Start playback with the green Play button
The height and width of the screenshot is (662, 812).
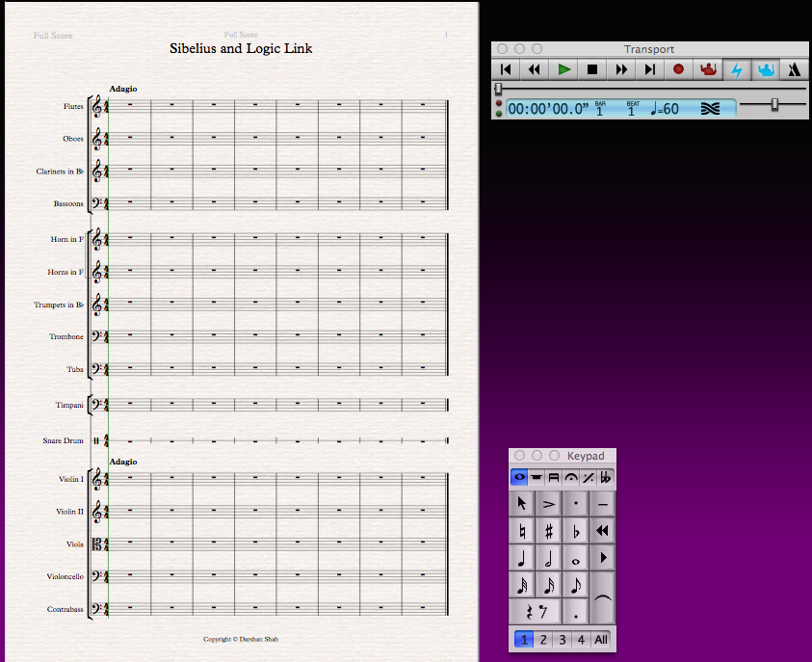point(563,69)
